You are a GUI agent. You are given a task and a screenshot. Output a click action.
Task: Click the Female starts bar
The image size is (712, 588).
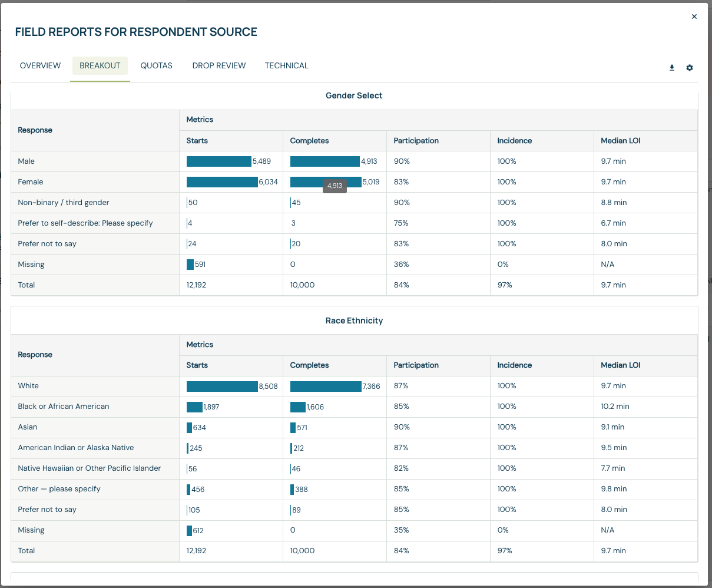coord(222,182)
